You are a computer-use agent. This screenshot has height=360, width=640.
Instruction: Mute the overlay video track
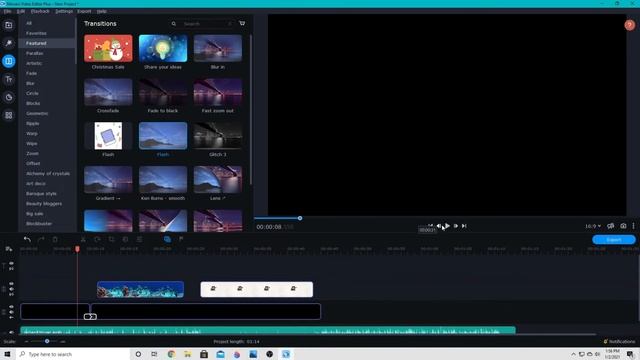[x=11, y=289]
